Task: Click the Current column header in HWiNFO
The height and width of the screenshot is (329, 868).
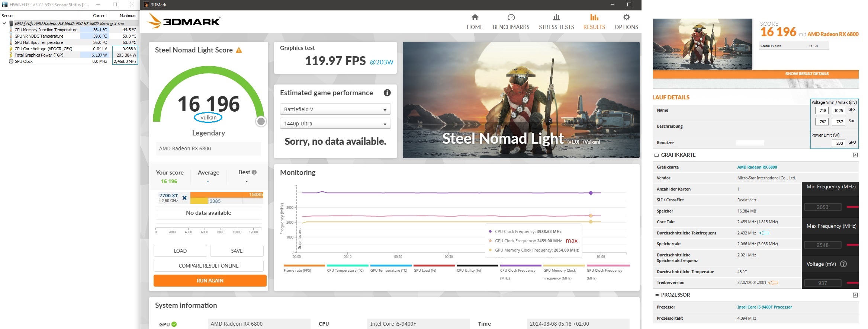Action: point(96,16)
